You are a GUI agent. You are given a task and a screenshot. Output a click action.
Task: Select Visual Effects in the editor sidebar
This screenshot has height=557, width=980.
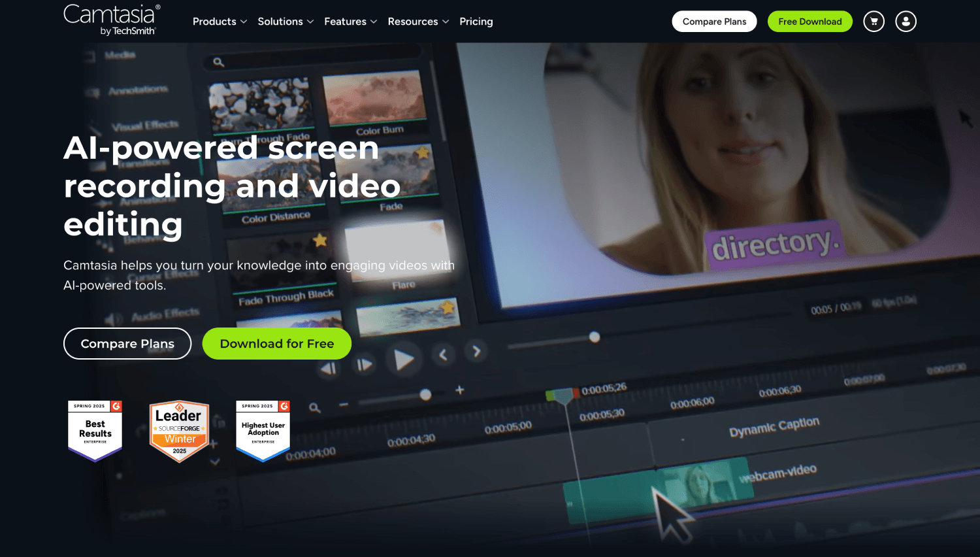[x=145, y=126]
